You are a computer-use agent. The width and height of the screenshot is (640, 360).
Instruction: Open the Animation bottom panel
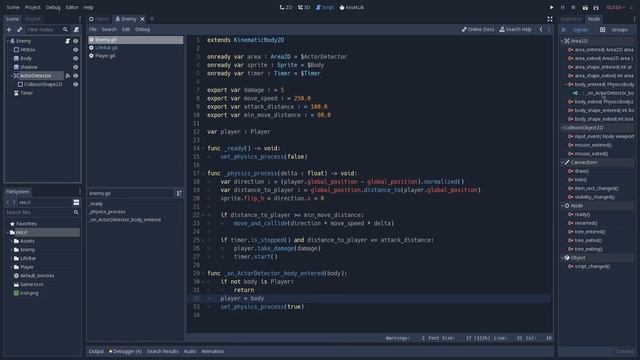[x=212, y=351]
